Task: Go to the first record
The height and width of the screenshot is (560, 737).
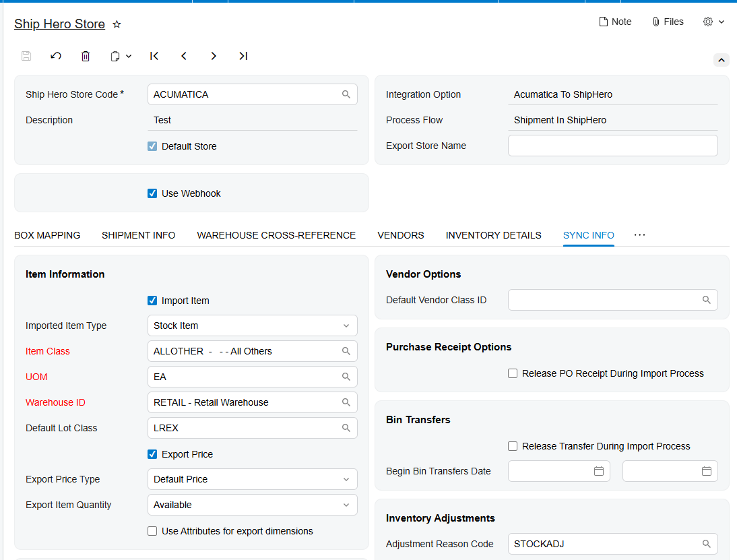Action: click(154, 56)
